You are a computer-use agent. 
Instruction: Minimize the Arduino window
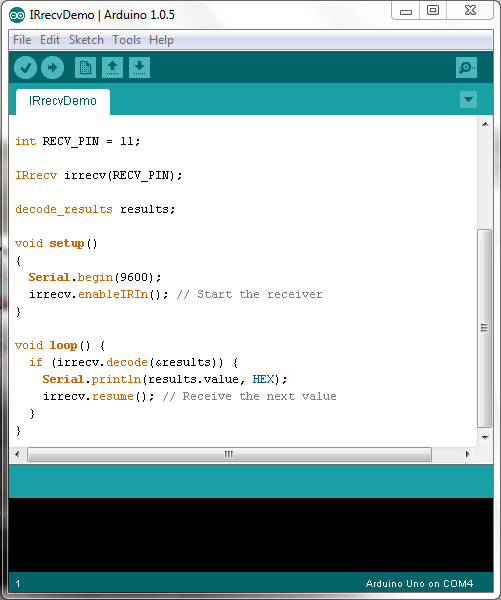click(406, 11)
